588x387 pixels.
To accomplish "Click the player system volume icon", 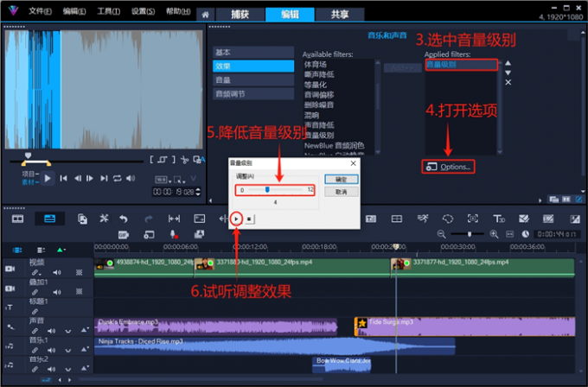I will click(x=131, y=178).
